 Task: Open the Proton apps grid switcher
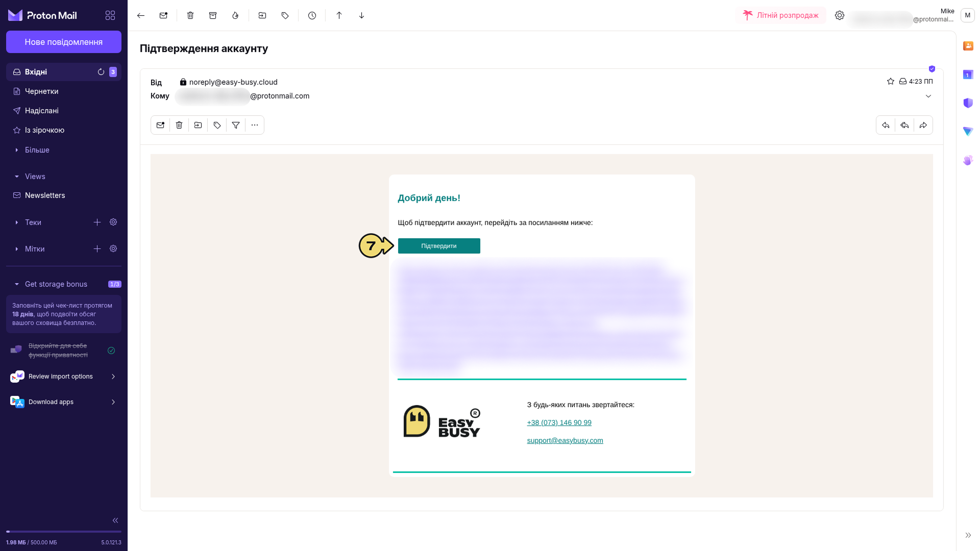coord(110,15)
